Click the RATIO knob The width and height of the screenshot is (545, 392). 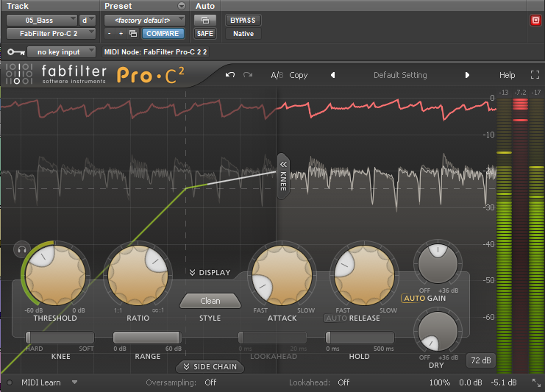(138, 275)
